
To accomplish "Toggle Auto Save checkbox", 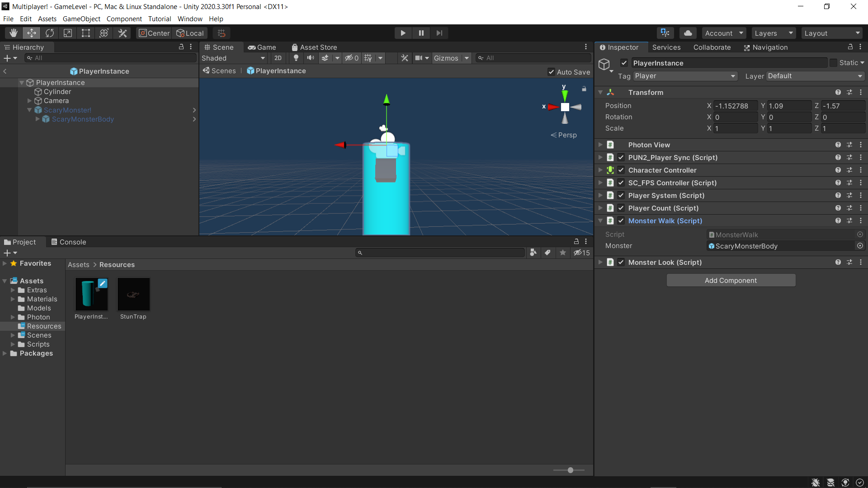I will click(x=552, y=72).
